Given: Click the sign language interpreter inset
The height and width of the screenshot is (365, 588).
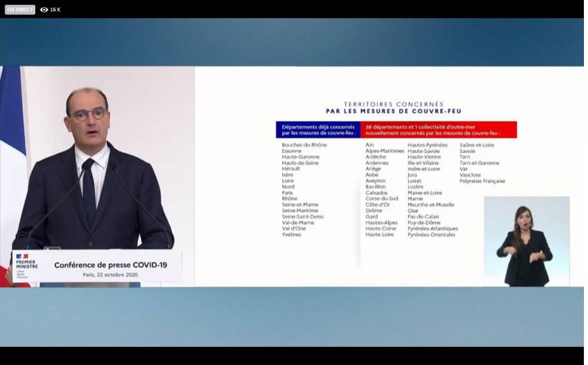Looking at the screenshot, I should [526, 241].
